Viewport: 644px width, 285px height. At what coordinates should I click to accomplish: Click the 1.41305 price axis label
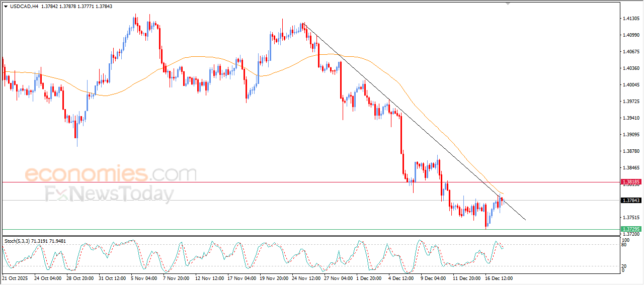tap(630, 19)
